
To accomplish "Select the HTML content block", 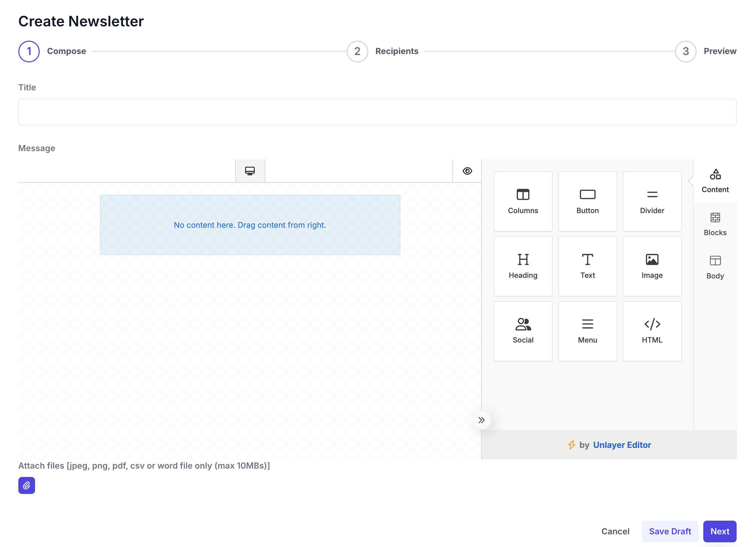I will point(652,331).
